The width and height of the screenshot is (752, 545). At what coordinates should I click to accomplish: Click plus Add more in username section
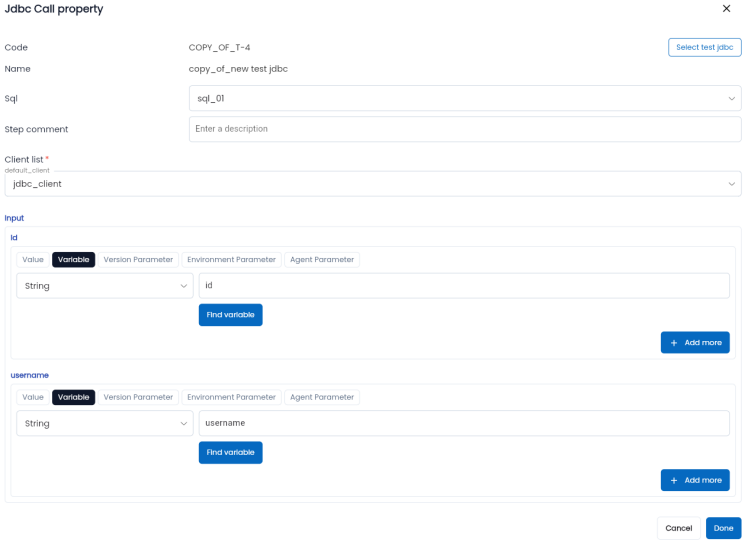pyautogui.click(x=695, y=480)
